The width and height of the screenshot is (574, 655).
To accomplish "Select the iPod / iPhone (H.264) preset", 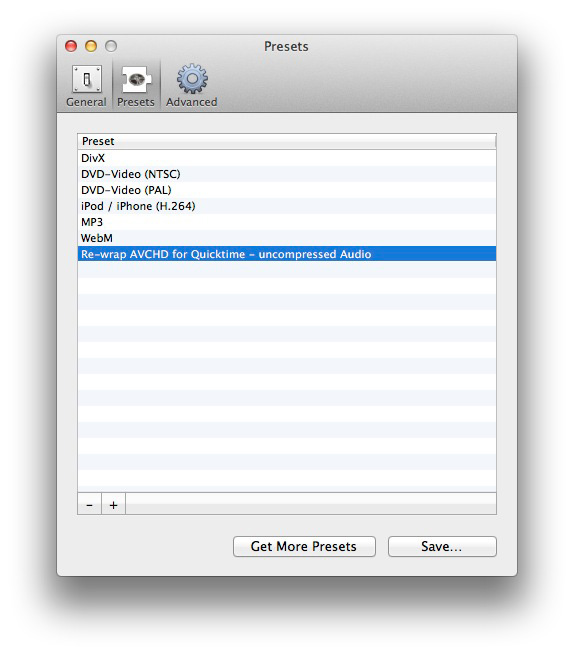I will pos(287,206).
